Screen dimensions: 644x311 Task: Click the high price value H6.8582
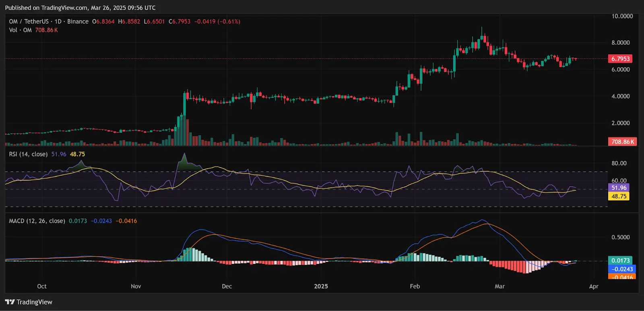pyautogui.click(x=129, y=21)
